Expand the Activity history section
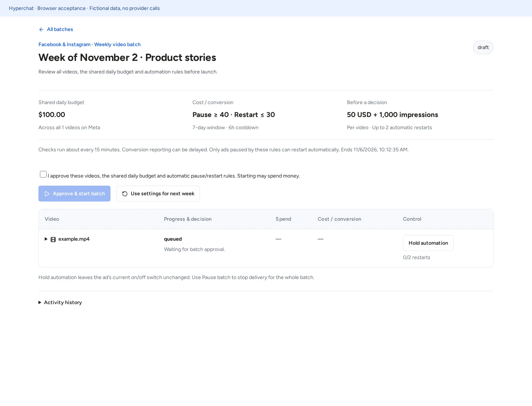The width and height of the screenshot is (532, 406). click(60, 302)
